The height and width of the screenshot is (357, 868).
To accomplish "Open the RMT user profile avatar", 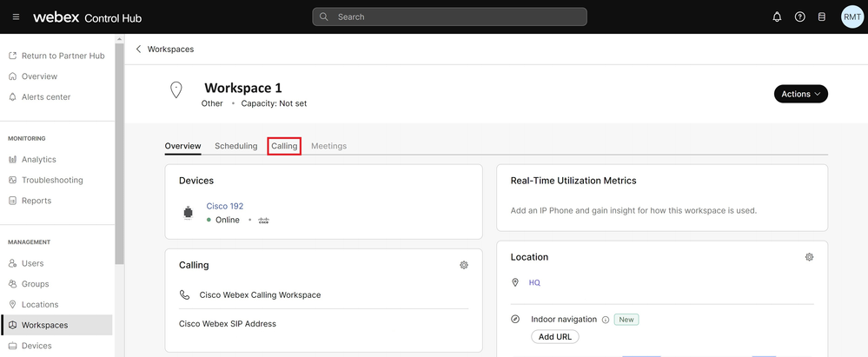I will click(x=852, y=17).
